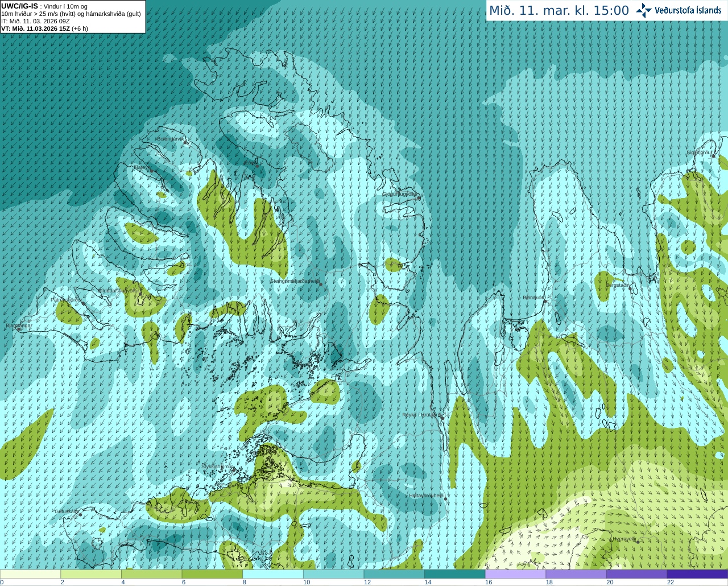Click the Holtavörðuheiði station label

click(x=427, y=496)
